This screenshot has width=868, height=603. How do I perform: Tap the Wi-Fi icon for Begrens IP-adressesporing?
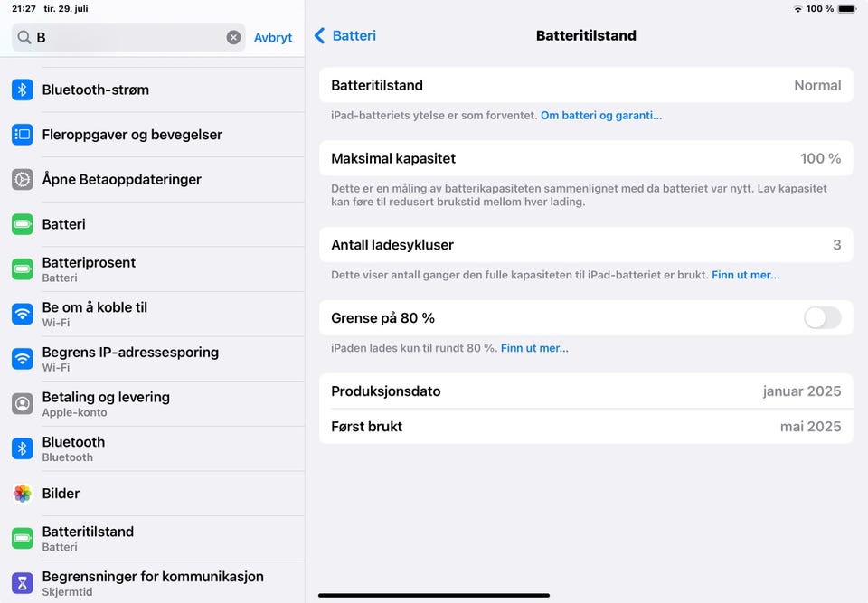23,359
